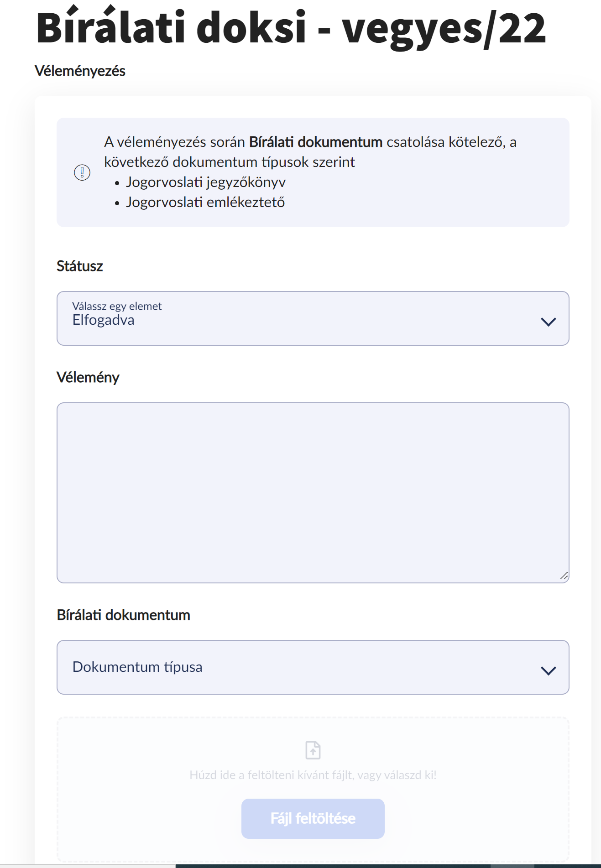Click the file upload icon in drop zone
The width and height of the screenshot is (601, 868).
point(313,750)
